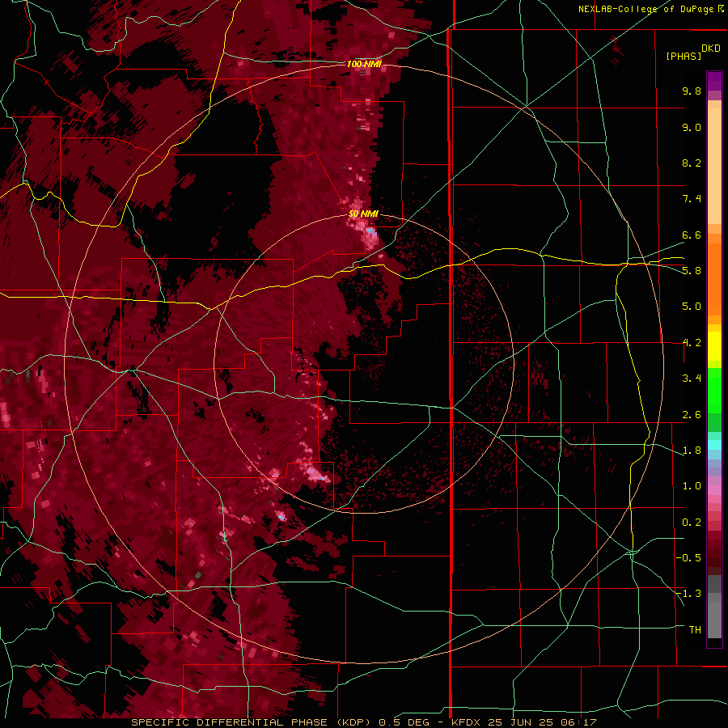Click the 100 NMI range ring label
Screen dimensions: 728x728
pyautogui.click(x=364, y=64)
